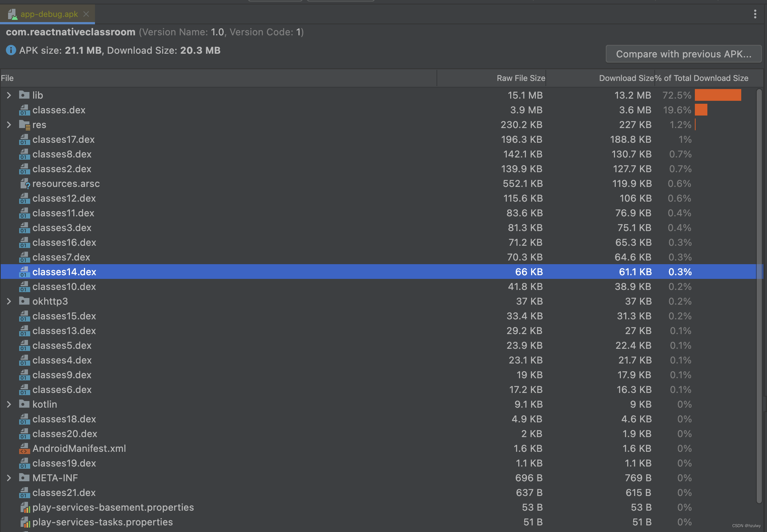The width and height of the screenshot is (767, 532).
Task: Expand the res folder chevron
Action: click(9, 125)
